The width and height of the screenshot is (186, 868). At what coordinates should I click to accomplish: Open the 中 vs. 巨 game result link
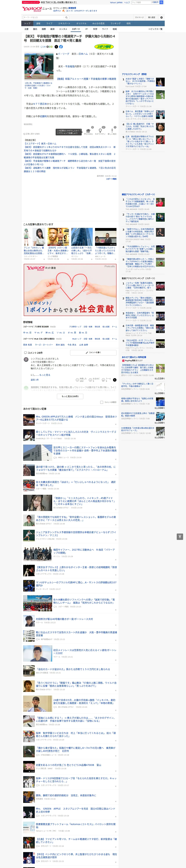click(x=27, y=333)
